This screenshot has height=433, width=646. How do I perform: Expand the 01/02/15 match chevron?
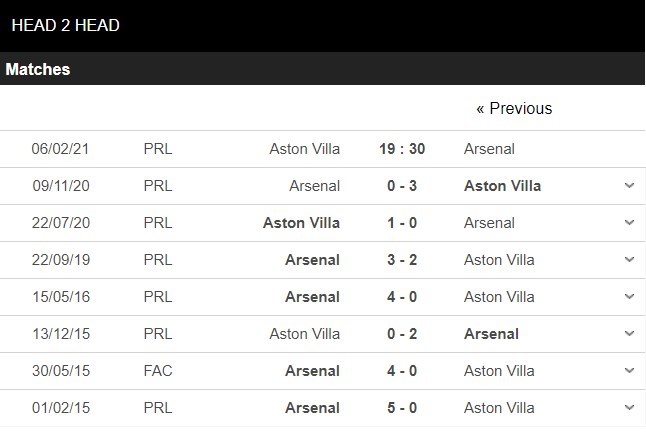click(629, 408)
